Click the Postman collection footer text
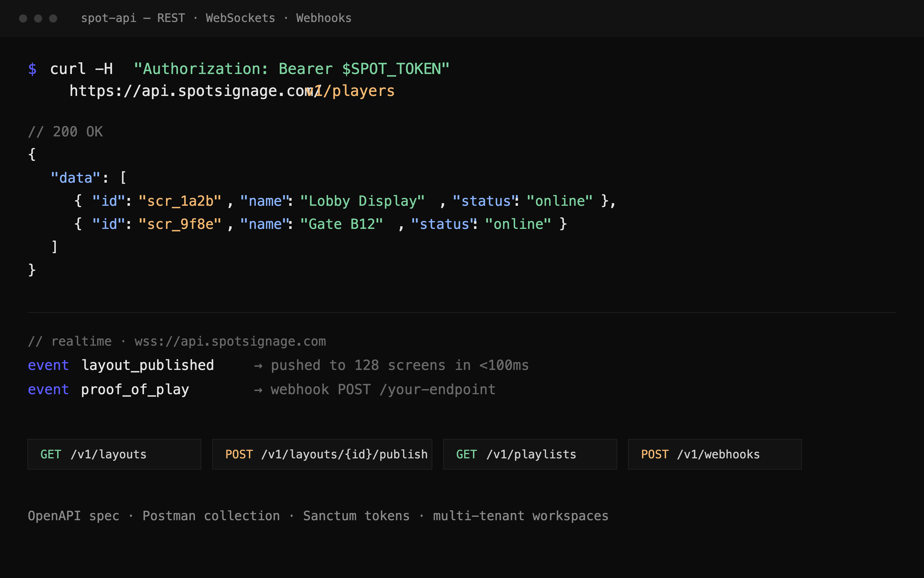924x578 pixels. [211, 516]
